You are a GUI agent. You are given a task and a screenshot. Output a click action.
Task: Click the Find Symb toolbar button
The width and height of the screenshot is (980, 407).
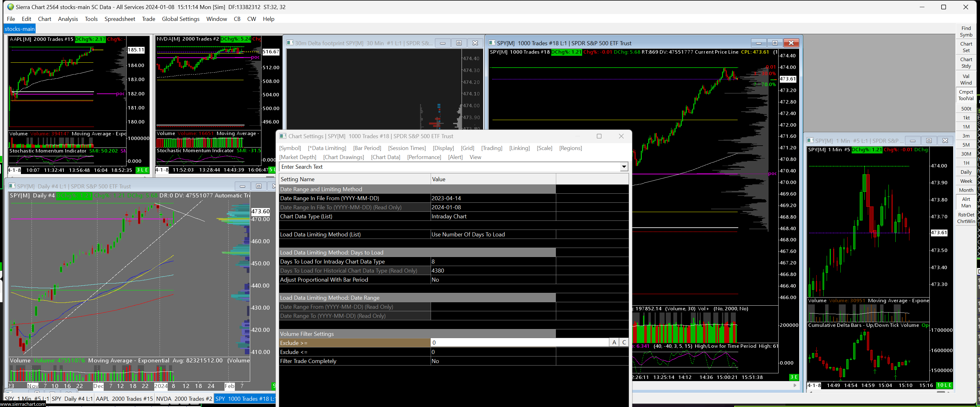click(x=966, y=31)
